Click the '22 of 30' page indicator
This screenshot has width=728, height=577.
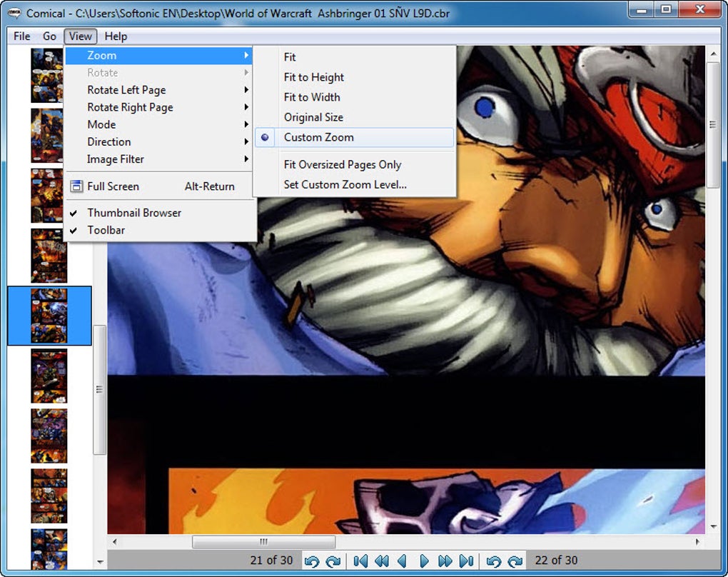pyautogui.click(x=556, y=561)
